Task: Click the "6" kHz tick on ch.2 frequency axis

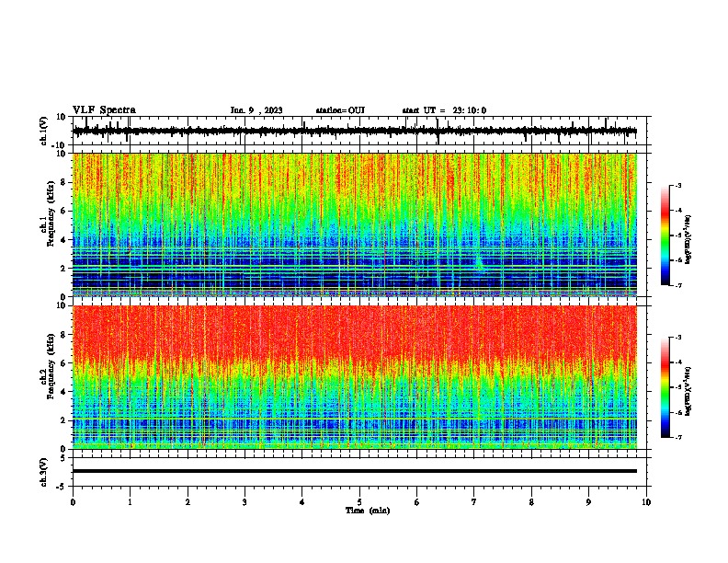Action: click(x=64, y=363)
